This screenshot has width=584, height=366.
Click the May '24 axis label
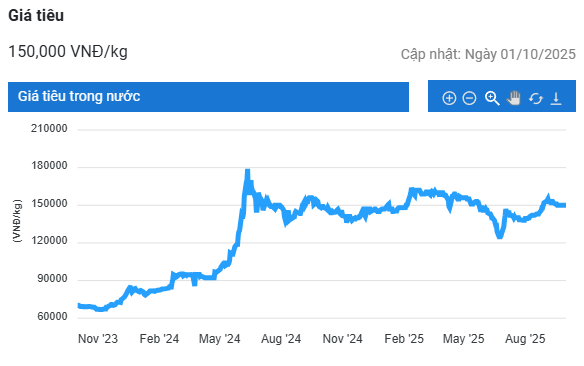[x=220, y=339]
